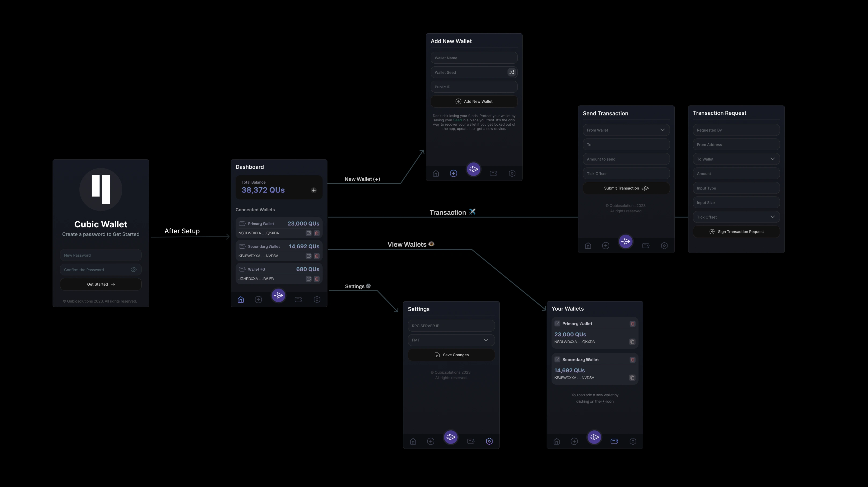The image size is (868, 487).
Task: Click wallet icon in Settings bottom bar
Action: pos(471,442)
